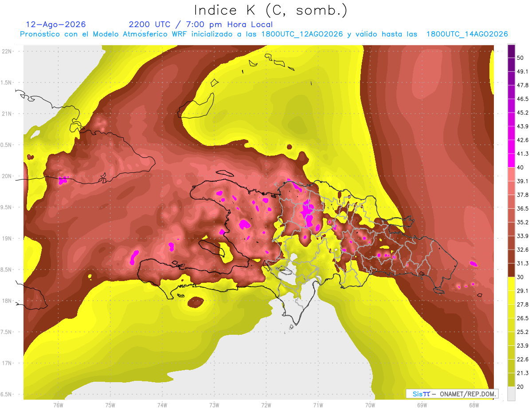Click the color bar value "45.2"
The image size is (532, 411).
coord(523,113)
